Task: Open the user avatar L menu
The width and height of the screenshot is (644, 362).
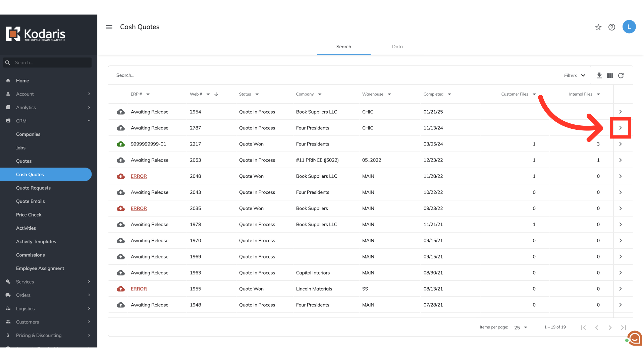Action: [629, 27]
